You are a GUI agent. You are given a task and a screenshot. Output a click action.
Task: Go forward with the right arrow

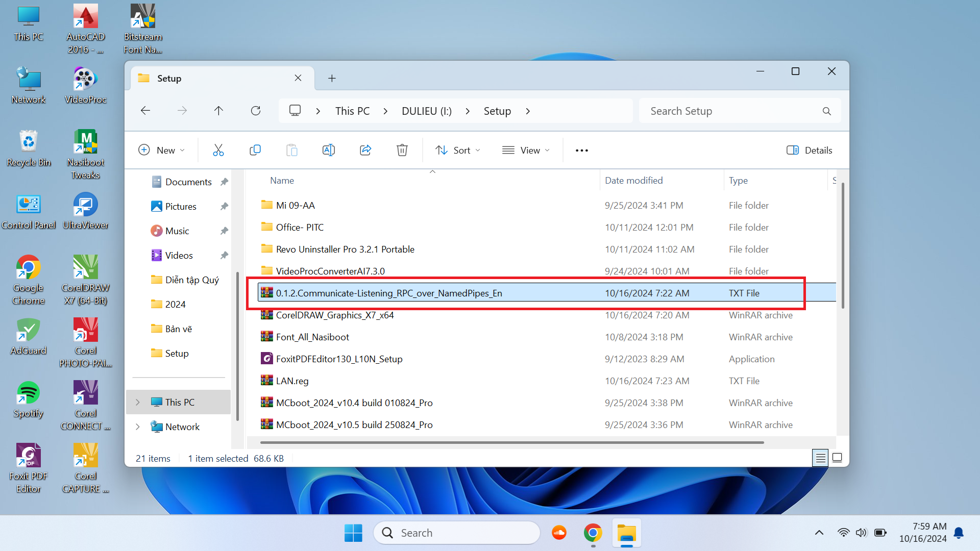pyautogui.click(x=182, y=111)
